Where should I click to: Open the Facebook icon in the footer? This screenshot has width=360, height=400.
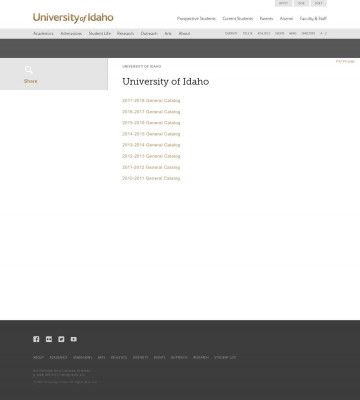click(36, 339)
